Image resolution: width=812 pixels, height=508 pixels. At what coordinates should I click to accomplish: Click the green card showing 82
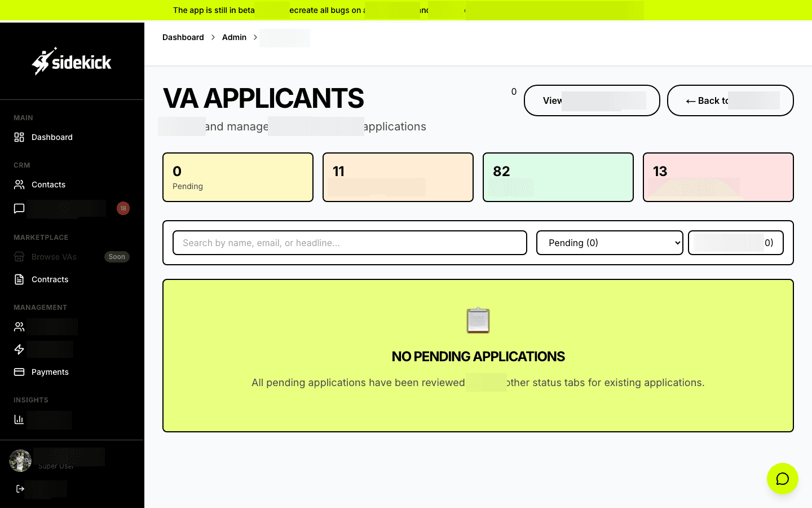(558, 177)
